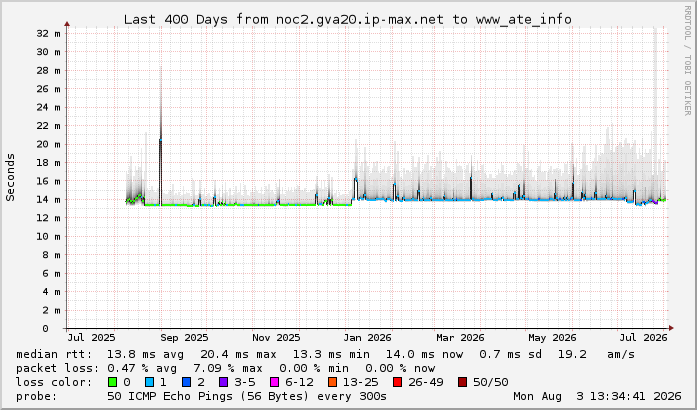This screenshot has width=697, height=410.
Task: Click the 'Nov 2025' x-axis label
Action: (x=276, y=338)
